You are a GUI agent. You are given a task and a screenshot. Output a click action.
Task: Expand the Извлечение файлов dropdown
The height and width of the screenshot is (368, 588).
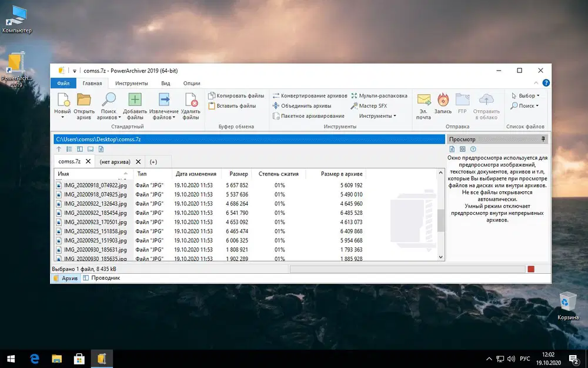coord(174,118)
